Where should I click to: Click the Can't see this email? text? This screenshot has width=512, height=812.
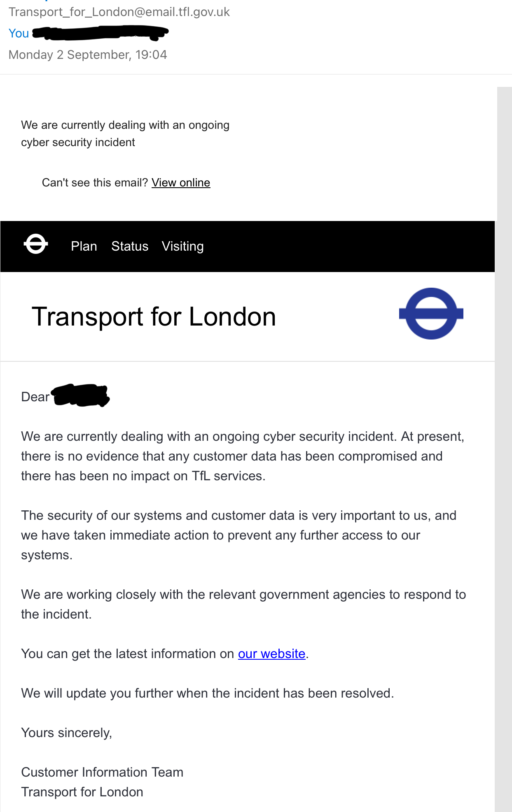coord(95,183)
